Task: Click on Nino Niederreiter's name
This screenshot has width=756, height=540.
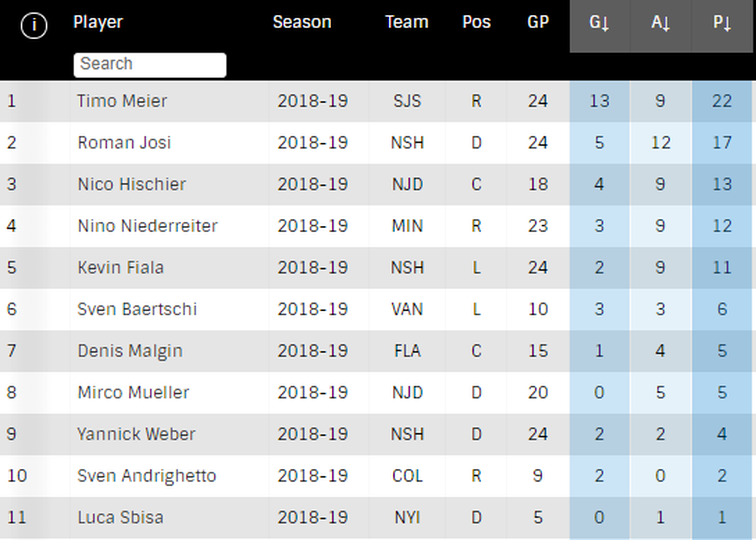Action: point(147,226)
